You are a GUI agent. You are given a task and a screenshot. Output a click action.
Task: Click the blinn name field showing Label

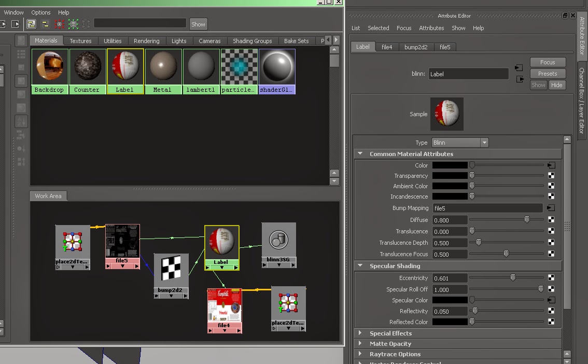(468, 73)
